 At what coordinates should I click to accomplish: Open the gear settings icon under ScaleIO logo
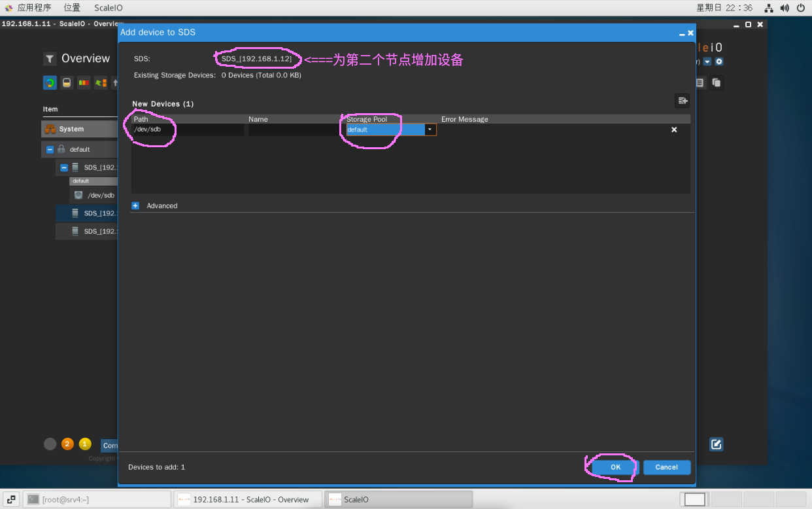tap(719, 61)
